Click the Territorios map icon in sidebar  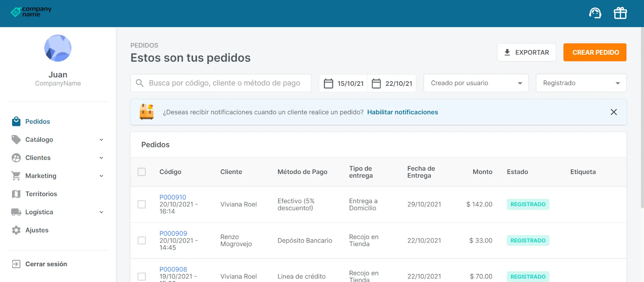tap(16, 194)
